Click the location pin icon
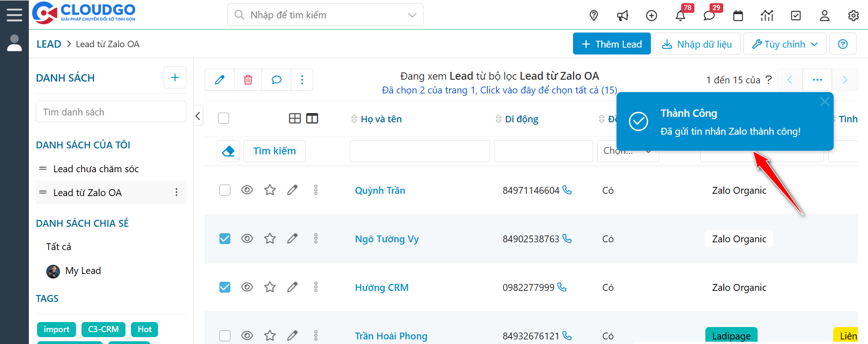 (594, 16)
